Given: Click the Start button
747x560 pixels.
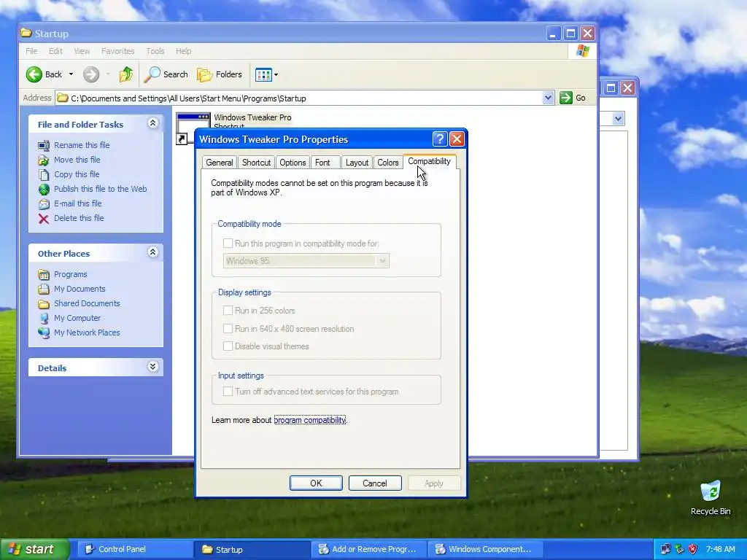Looking at the screenshot, I should 34,549.
